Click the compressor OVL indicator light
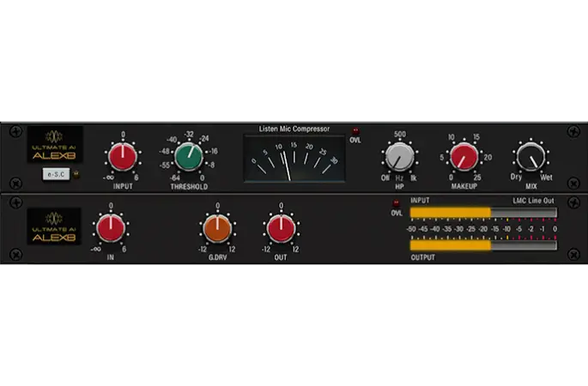This screenshot has height=386, width=588. [355, 130]
